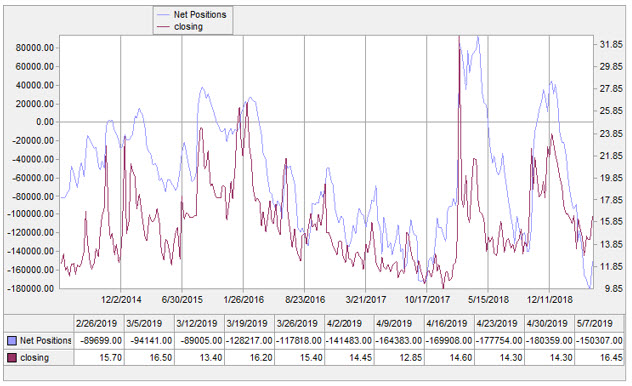Click the 4/23/2019 column header
This screenshot has width=632, height=386.
coord(499,324)
